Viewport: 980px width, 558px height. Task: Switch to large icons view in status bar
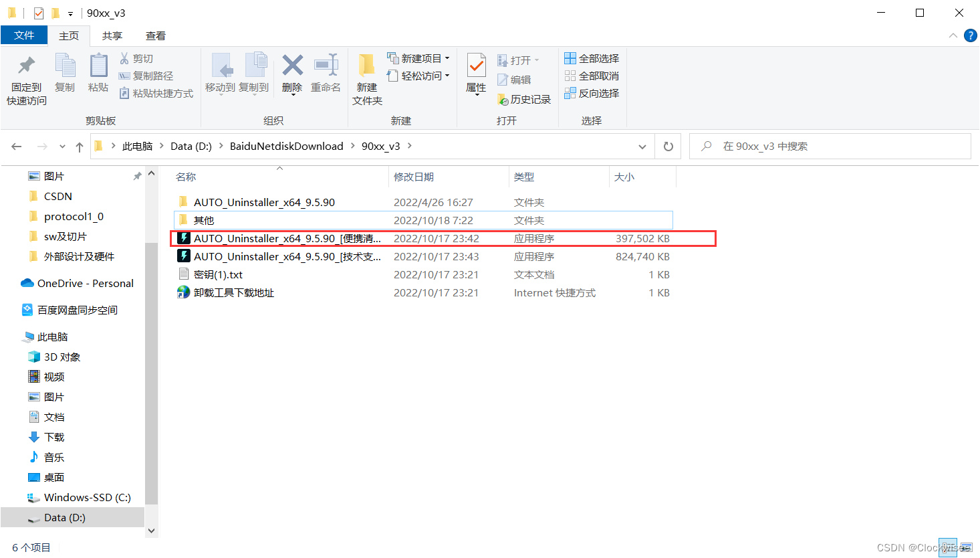[x=966, y=547]
